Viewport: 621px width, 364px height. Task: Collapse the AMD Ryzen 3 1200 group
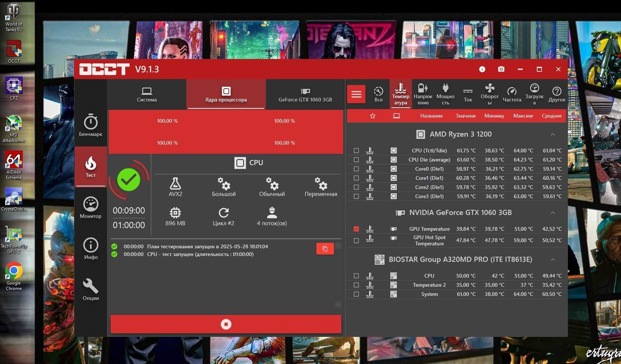point(553,134)
